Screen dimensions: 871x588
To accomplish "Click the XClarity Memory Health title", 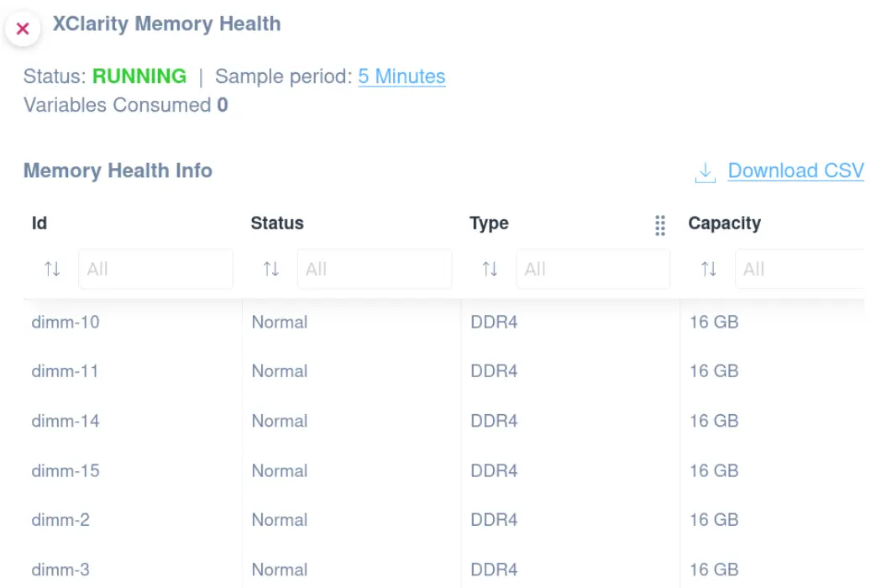I will 166,24.
